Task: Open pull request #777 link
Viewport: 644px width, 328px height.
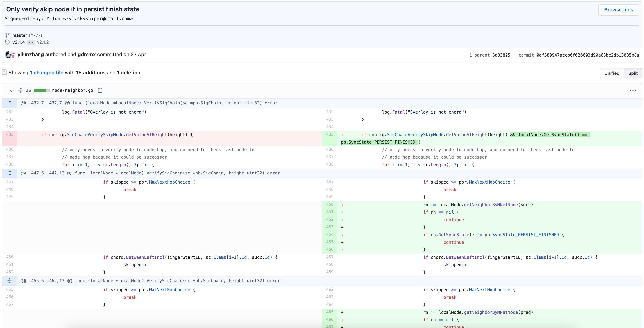Action: 36,35
